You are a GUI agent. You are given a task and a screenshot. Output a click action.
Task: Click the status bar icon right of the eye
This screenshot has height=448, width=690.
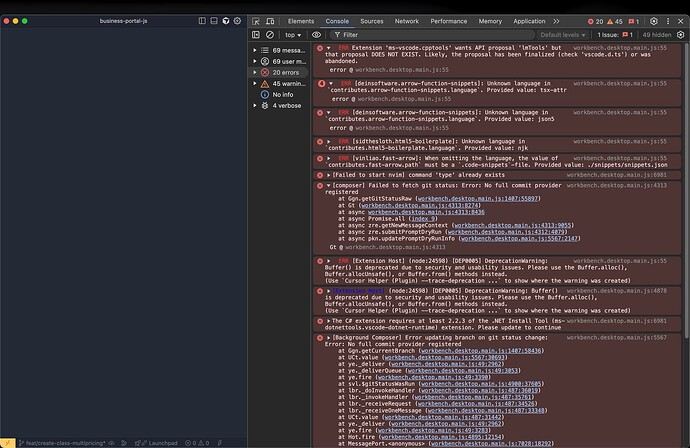pyautogui.click(x=124, y=443)
